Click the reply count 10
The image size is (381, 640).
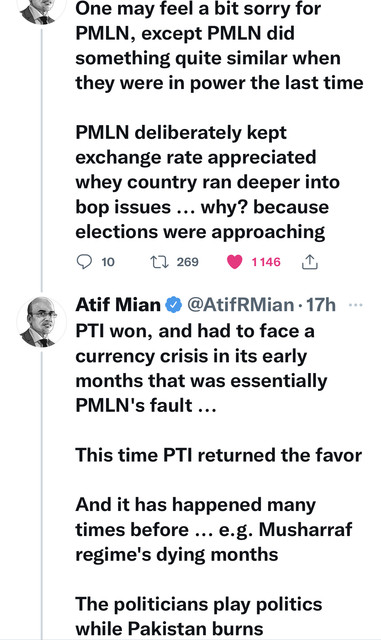108,262
